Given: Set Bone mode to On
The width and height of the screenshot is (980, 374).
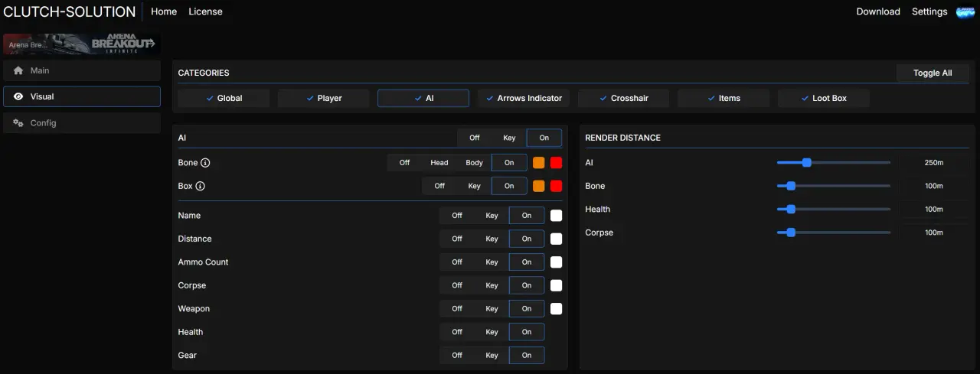Looking at the screenshot, I should [x=509, y=163].
